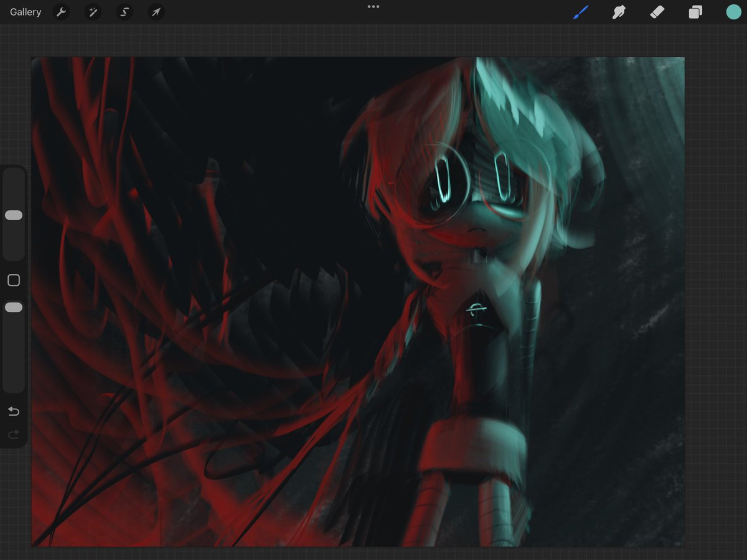Activate the Transform arrow tool

tap(156, 12)
